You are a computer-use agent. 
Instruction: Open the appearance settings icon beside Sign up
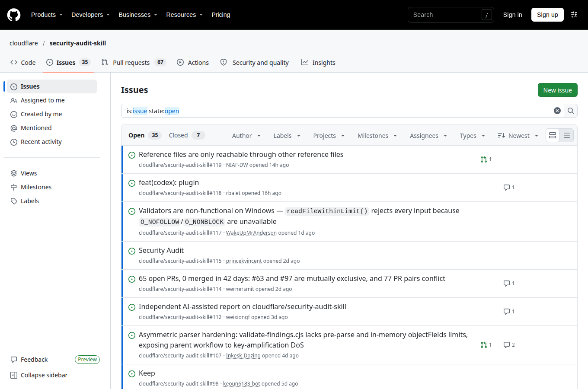coord(574,15)
